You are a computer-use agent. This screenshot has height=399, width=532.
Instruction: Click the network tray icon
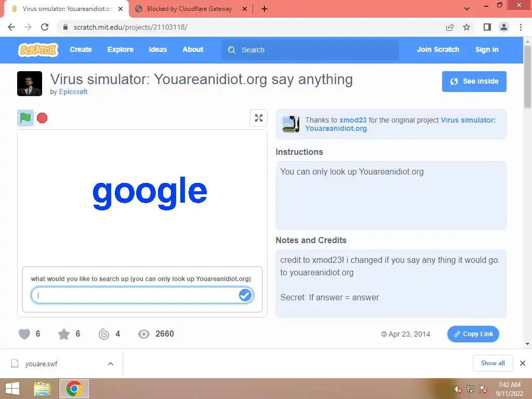point(471,389)
